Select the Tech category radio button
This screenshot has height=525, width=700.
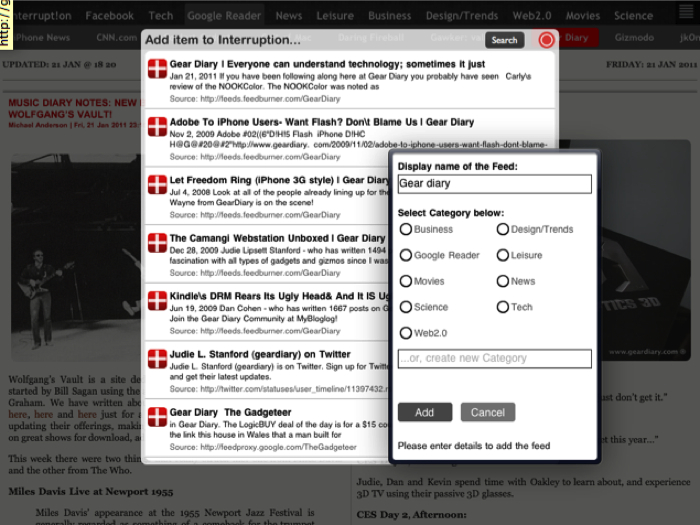[503, 307]
